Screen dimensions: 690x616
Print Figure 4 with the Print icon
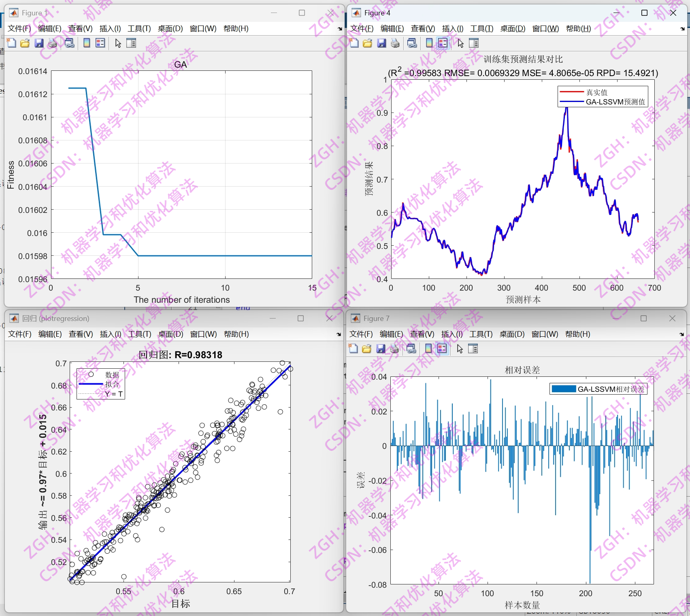pos(395,43)
